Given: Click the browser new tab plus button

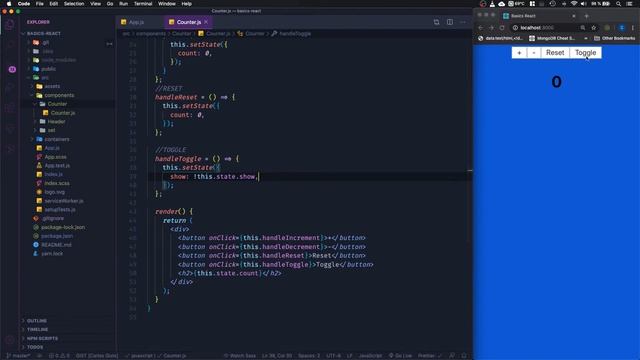Looking at the screenshot, I should click(x=587, y=16).
